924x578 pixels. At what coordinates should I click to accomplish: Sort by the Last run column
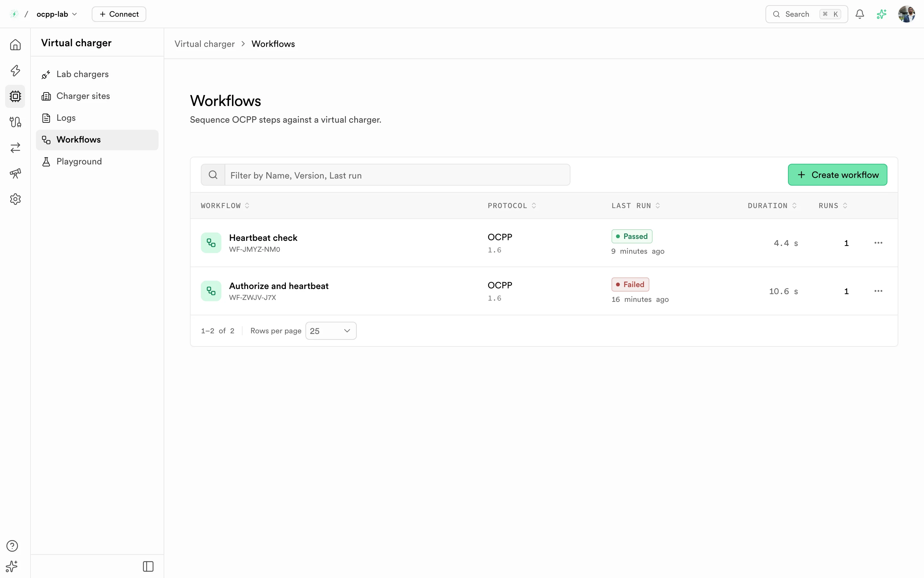point(636,206)
